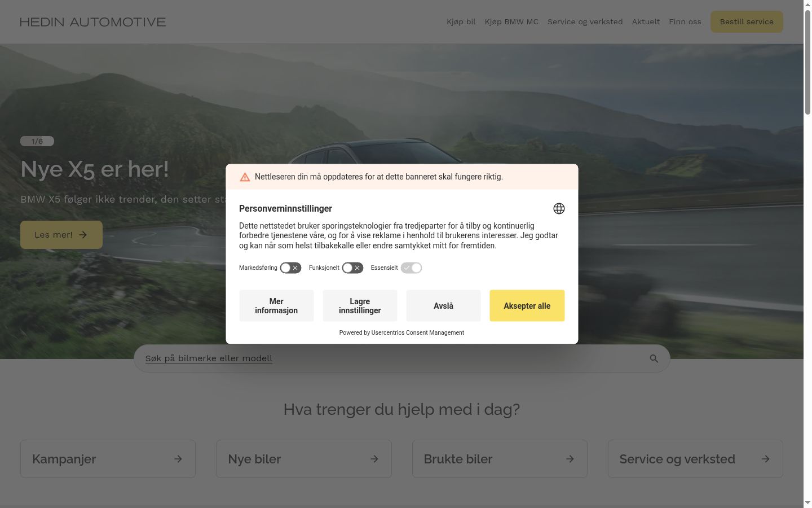Click the search magnifier icon
812x508 pixels.
654,358
